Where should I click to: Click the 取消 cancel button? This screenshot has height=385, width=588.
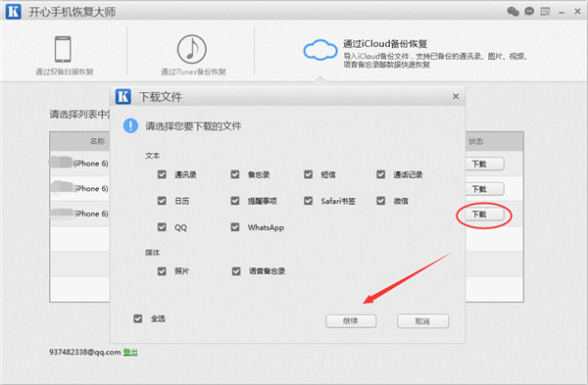(x=422, y=321)
